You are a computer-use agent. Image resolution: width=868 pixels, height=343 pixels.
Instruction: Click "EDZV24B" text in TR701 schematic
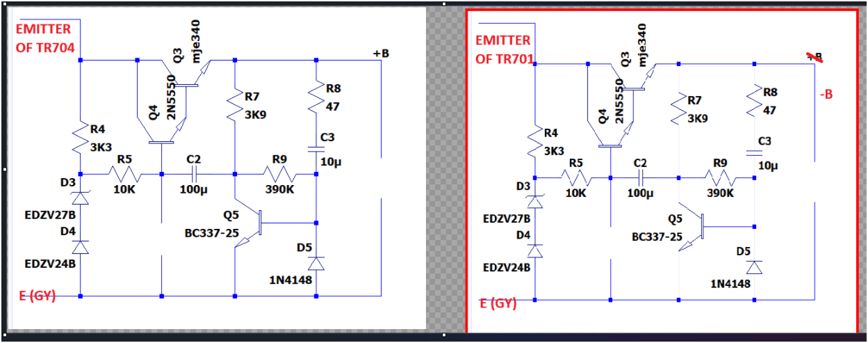pyautogui.click(x=508, y=267)
